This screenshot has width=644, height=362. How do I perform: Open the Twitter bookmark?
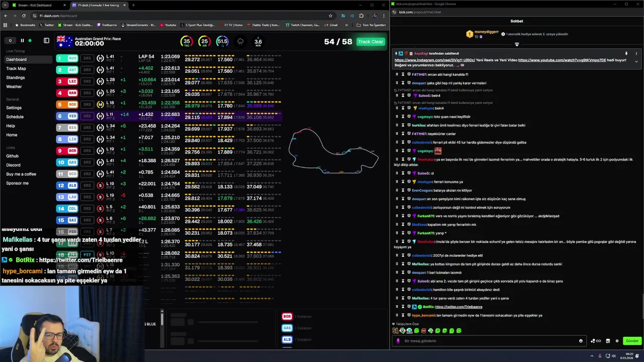click(47, 25)
